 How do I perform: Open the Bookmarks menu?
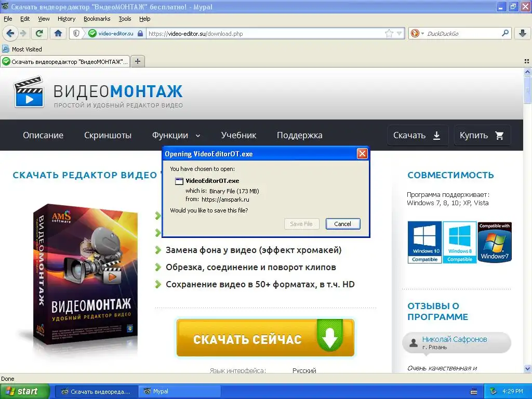pyautogui.click(x=97, y=19)
